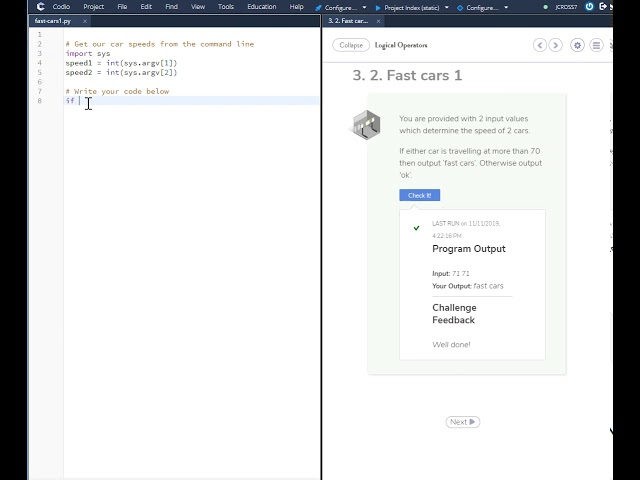Go to previous guide page arrow

pos(540,45)
